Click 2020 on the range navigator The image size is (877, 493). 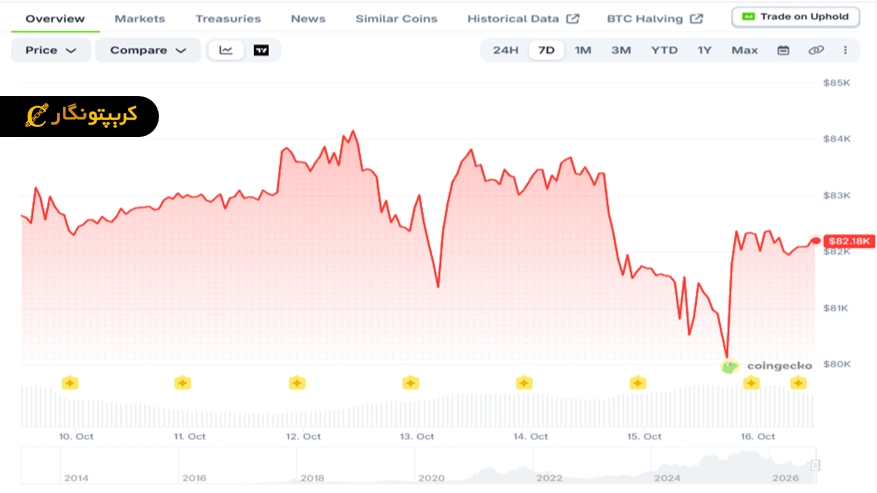431,478
